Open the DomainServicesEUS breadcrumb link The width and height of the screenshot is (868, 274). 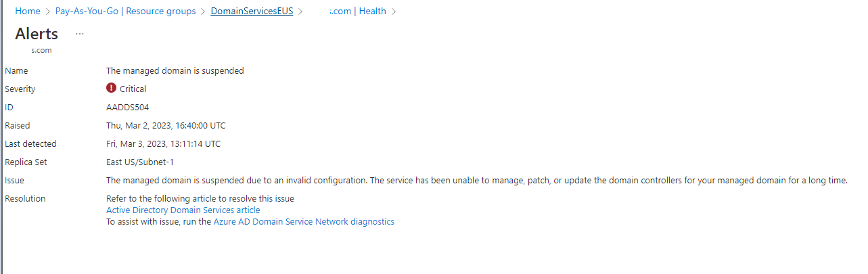(x=252, y=12)
